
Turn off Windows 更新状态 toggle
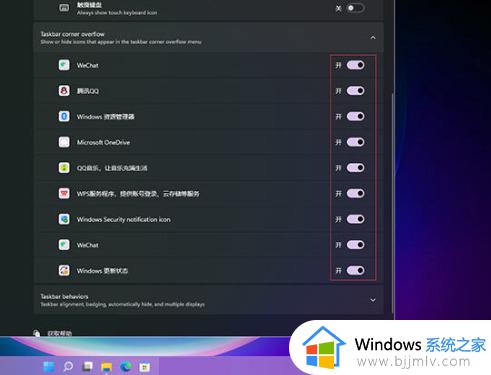click(x=355, y=270)
